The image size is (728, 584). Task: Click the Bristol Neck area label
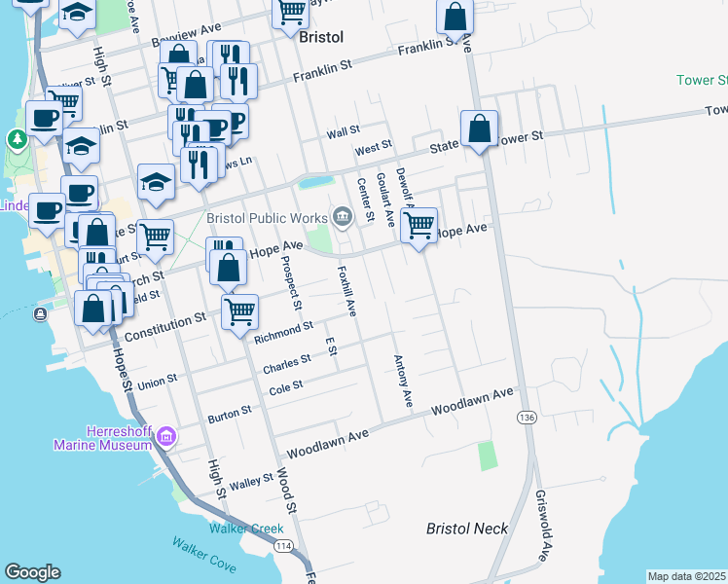467,529
